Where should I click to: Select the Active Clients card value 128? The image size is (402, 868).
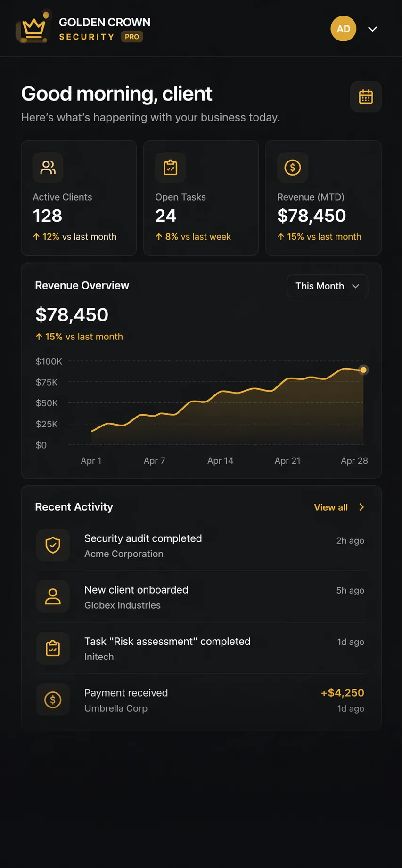click(48, 216)
